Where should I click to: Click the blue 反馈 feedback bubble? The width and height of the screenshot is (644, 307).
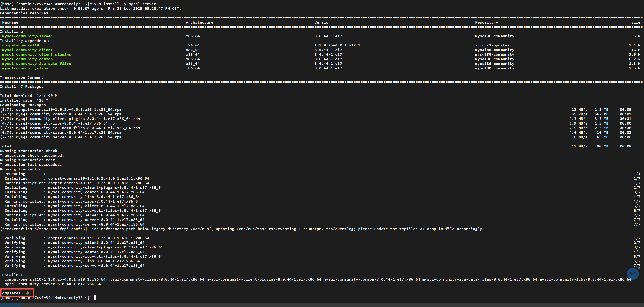[633, 274]
